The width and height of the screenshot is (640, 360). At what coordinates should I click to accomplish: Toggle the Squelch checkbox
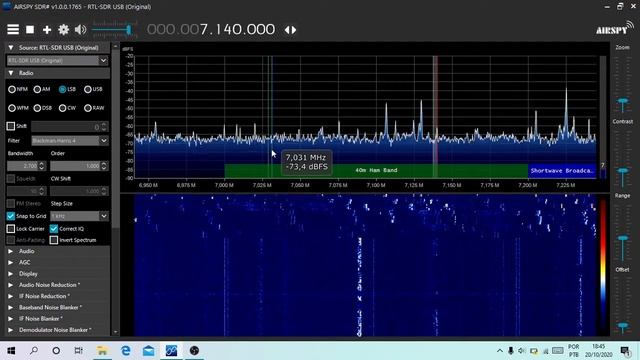[11, 178]
